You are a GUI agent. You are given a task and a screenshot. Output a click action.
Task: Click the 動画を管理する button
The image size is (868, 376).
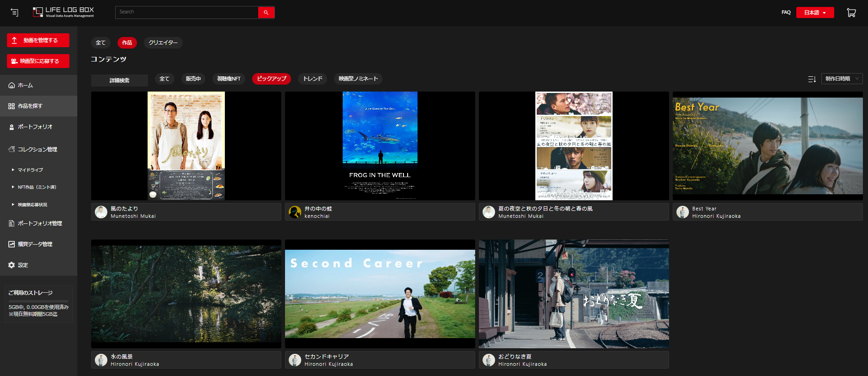[x=38, y=40]
